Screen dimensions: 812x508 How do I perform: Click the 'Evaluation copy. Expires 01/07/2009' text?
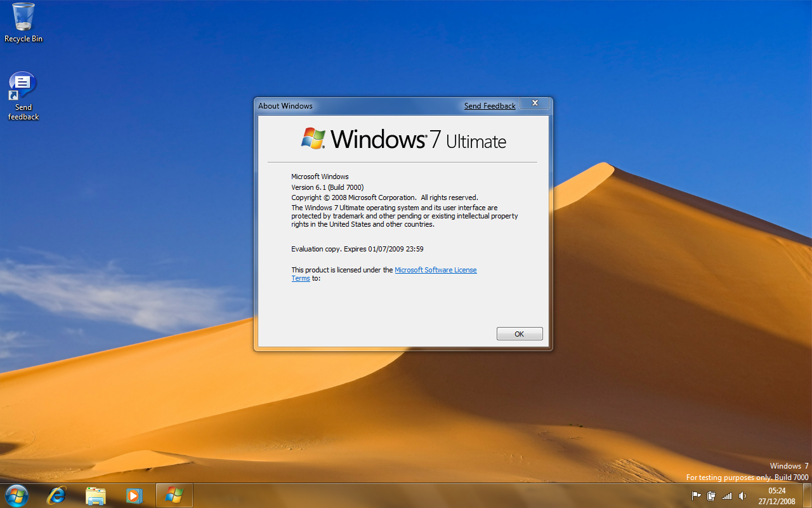click(x=357, y=249)
